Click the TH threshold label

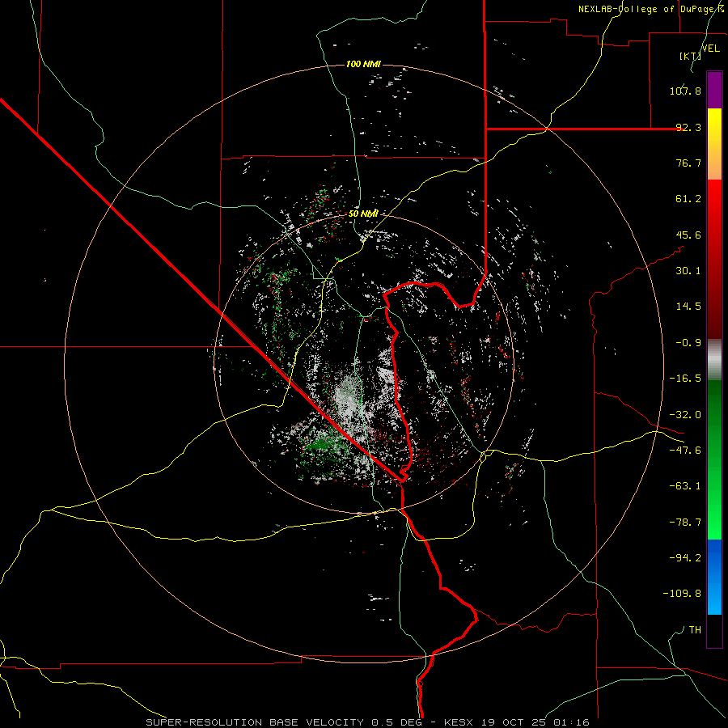tap(695, 630)
